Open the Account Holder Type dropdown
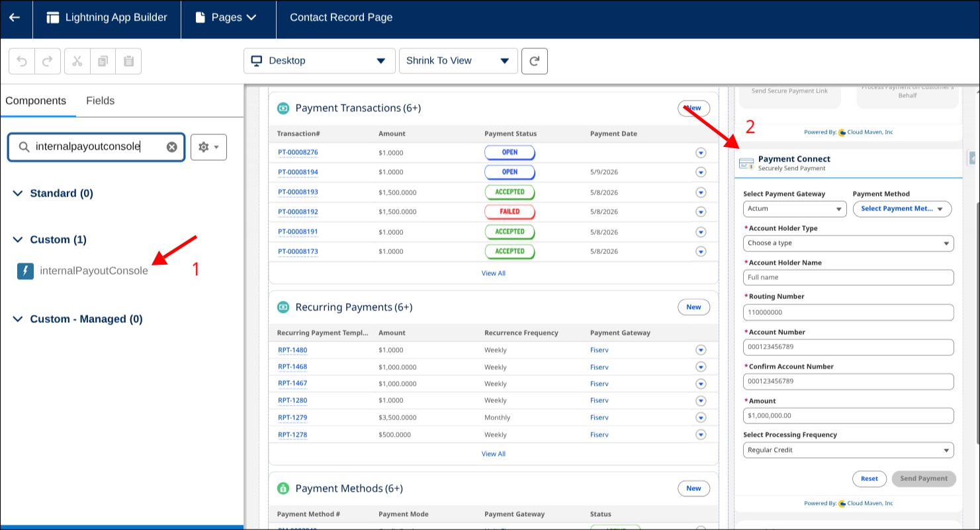The width and height of the screenshot is (980, 530). point(848,243)
